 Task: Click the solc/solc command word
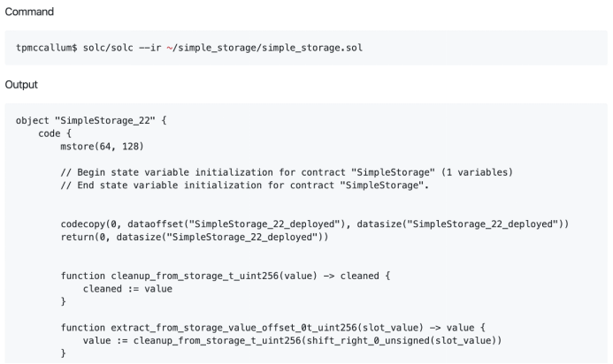(108, 48)
